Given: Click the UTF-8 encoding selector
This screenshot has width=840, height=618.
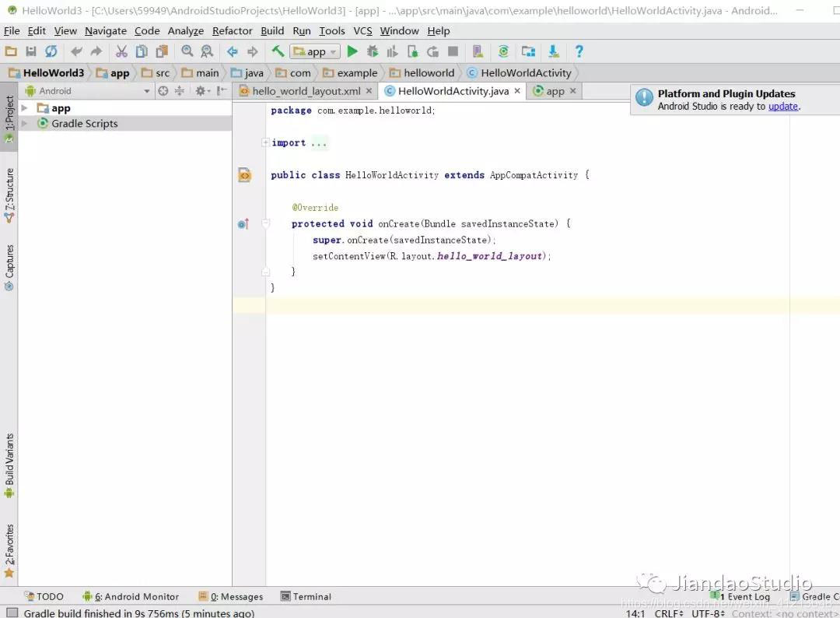Looking at the screenshot, I should (708, 613).
